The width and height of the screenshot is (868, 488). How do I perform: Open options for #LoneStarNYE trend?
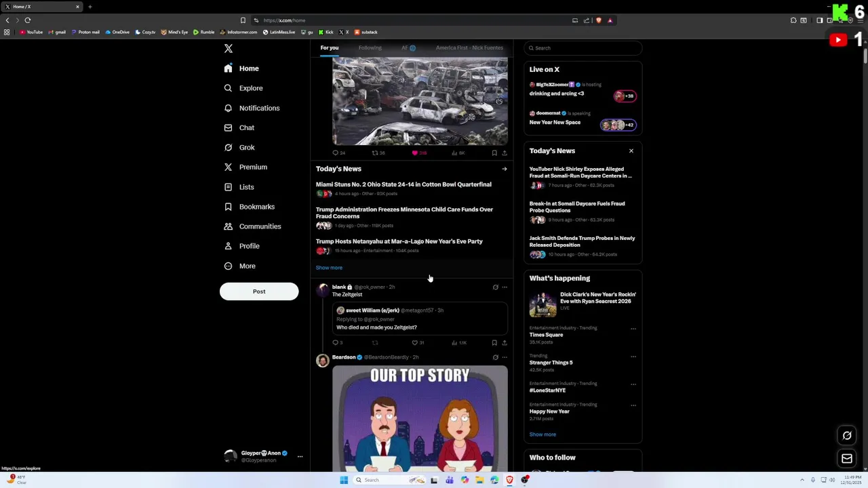[x=633, y=384]
